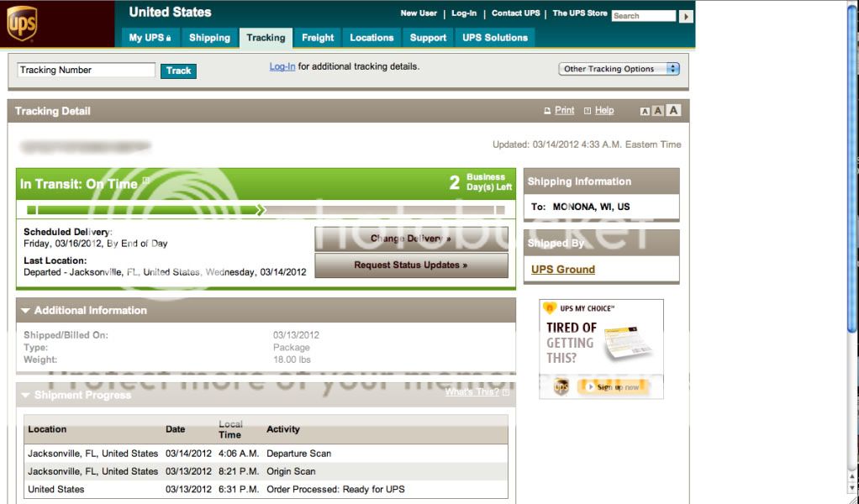859x504 pixels.
Task: Click the What's This info icon
Action: coord(506,392)
